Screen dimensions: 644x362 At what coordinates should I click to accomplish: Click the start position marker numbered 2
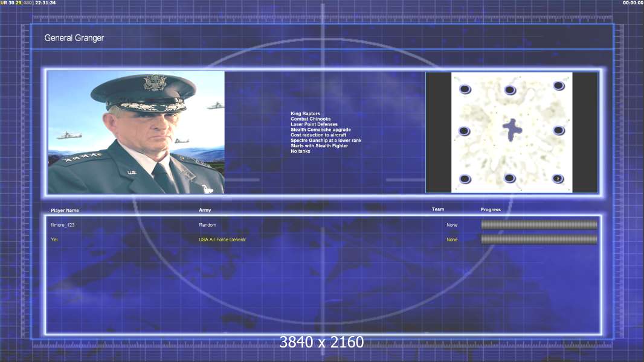(x=558, y=179)
